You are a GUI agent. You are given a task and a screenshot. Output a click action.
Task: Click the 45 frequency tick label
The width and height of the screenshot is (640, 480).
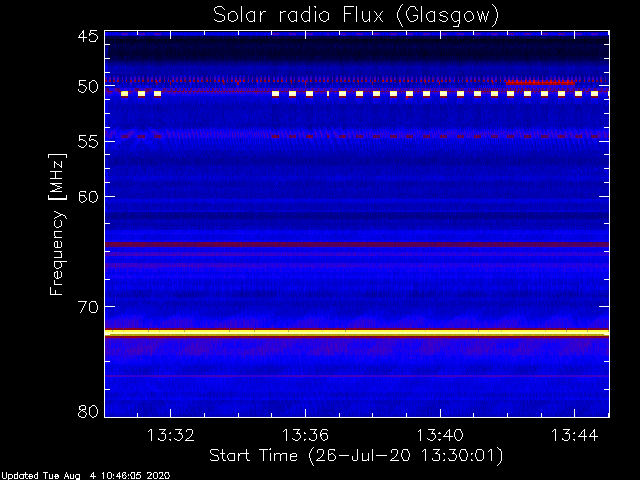(x=88, y=36)
